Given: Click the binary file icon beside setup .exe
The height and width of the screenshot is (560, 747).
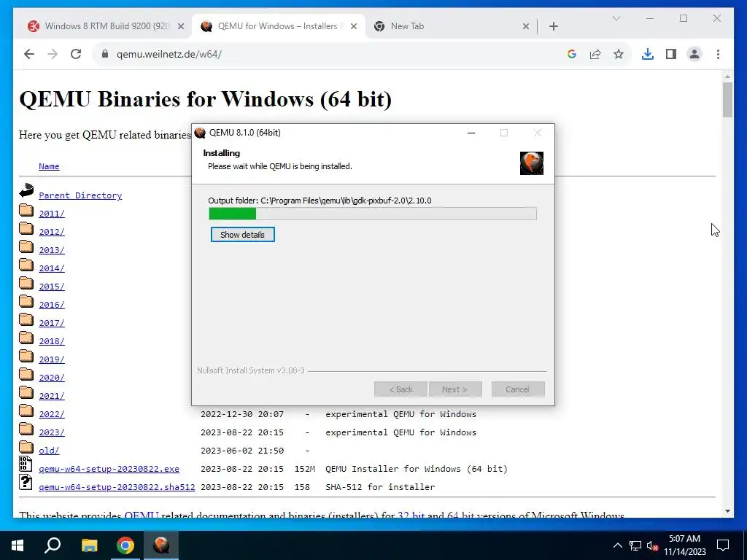Looking at the screenshot, I should (x=26, y=464).
